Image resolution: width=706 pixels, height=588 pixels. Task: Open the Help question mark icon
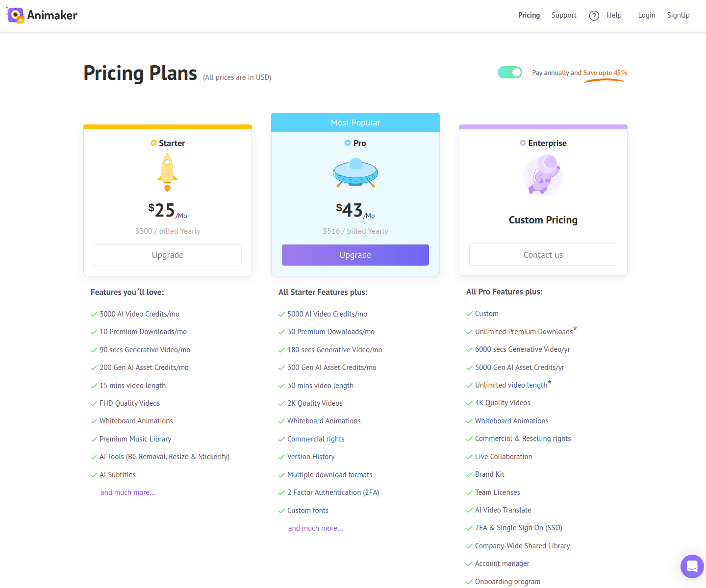click(594, 16)
